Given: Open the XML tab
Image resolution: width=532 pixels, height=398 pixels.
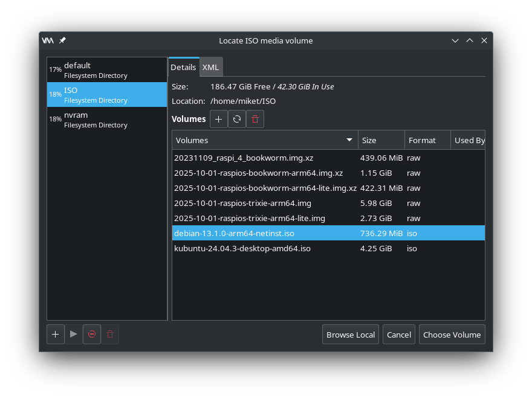Looking at the screenshot, I should point(211,67).
